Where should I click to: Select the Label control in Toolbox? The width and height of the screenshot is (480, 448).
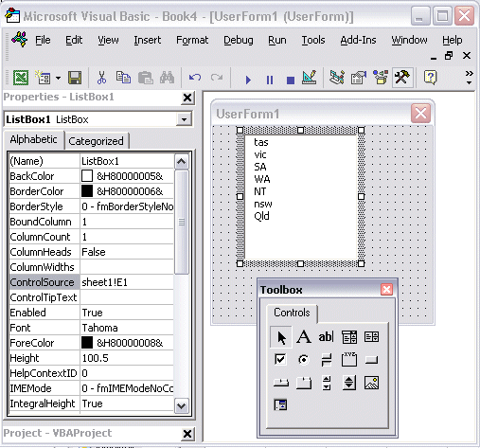(304, 337)
